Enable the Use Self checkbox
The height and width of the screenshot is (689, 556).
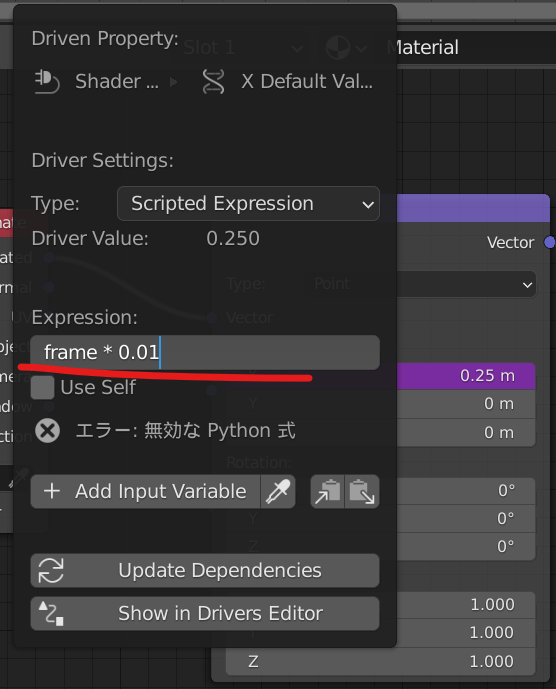pos(43,388)
